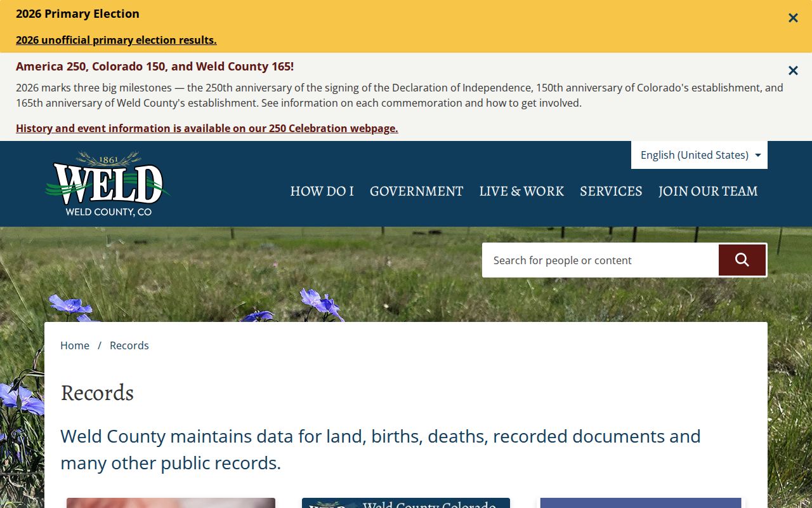Open the JOIN OUR TEAM menu

pos(708,191)
